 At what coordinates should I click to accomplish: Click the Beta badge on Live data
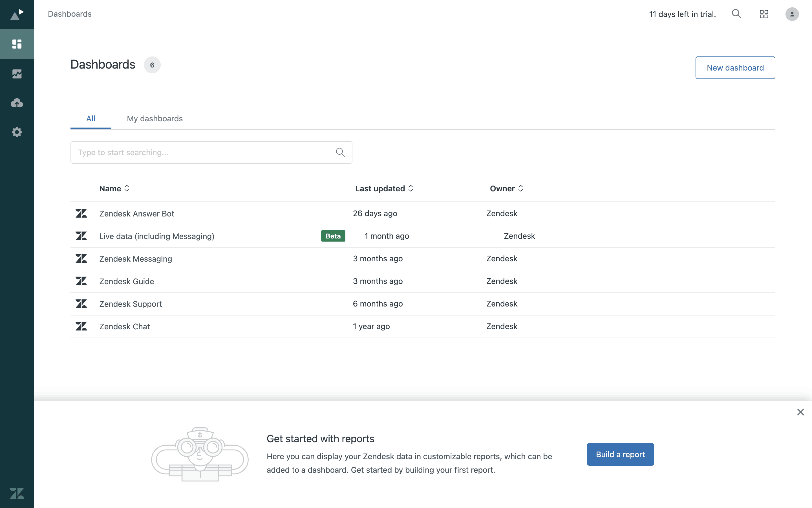point(333,236)
